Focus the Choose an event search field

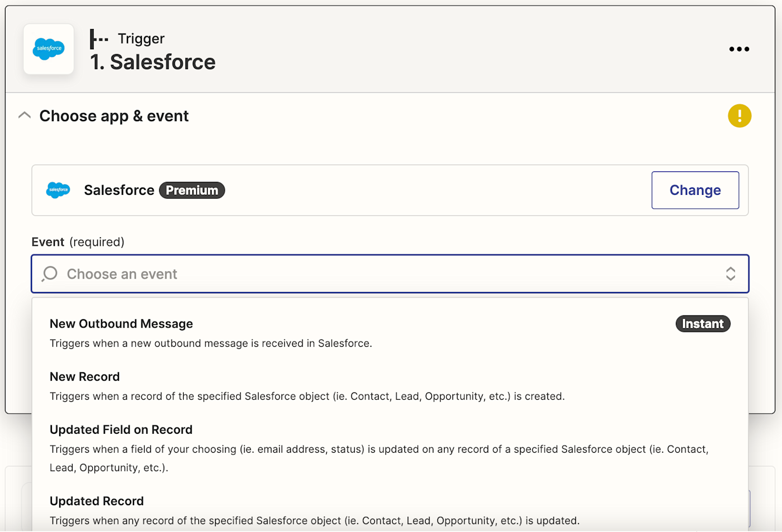tap(390, 274)
